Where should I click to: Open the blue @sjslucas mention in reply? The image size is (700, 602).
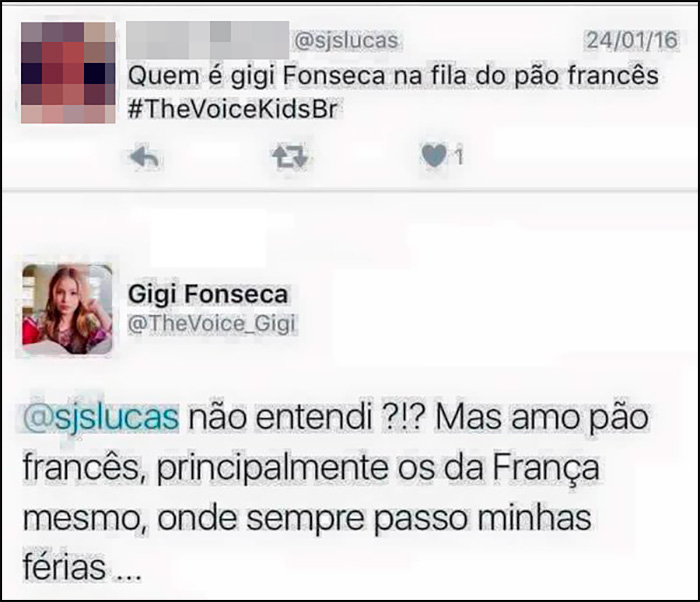[x=101, y=418]
